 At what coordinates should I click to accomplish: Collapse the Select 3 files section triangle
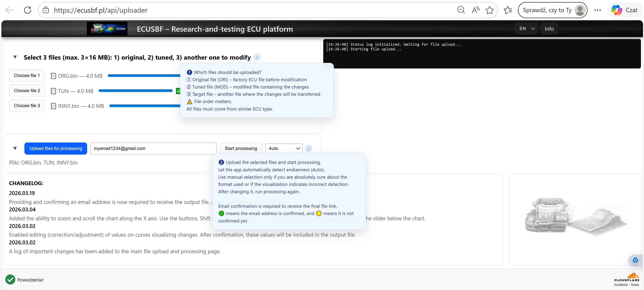tap(15, 57)
